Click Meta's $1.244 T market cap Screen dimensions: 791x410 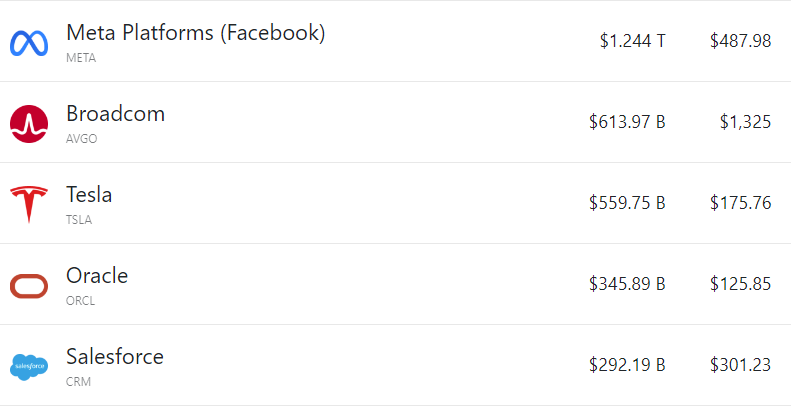click(632, 41)
